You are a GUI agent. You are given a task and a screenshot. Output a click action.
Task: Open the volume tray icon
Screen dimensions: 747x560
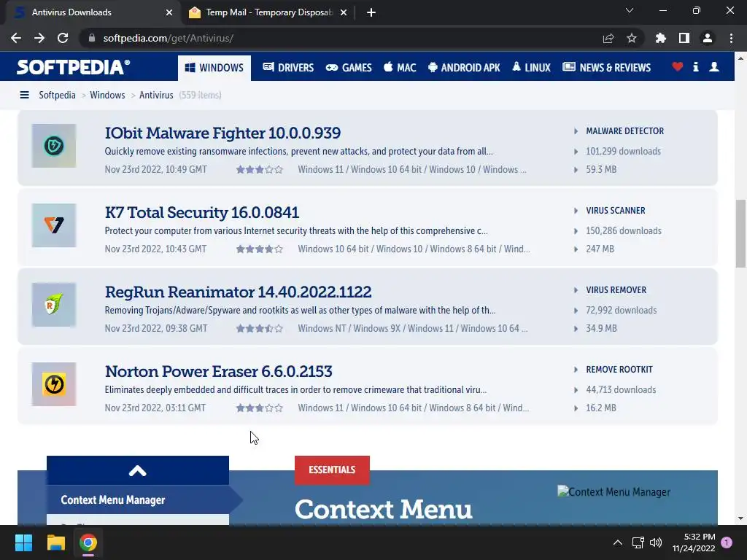[x=656, y=542]
